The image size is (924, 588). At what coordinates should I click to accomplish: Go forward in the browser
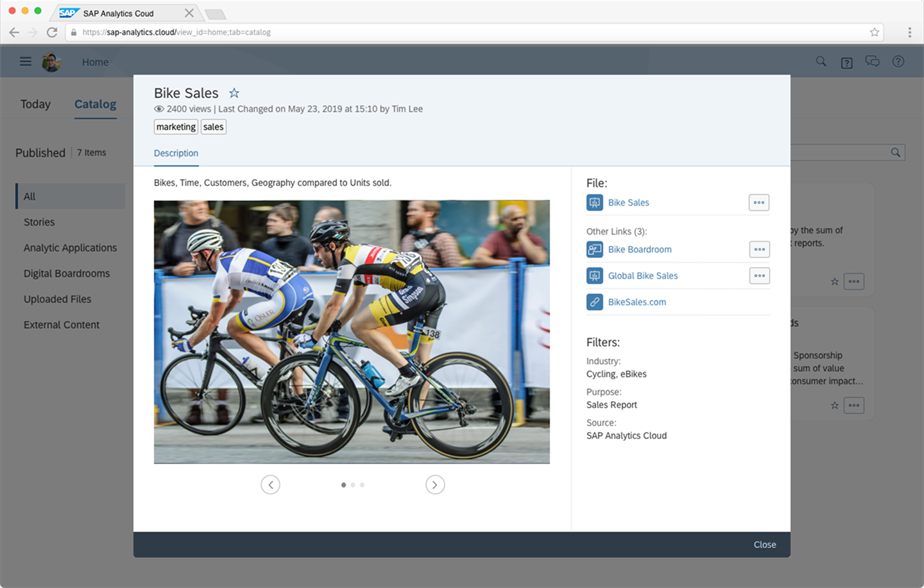tap(33, 32)
